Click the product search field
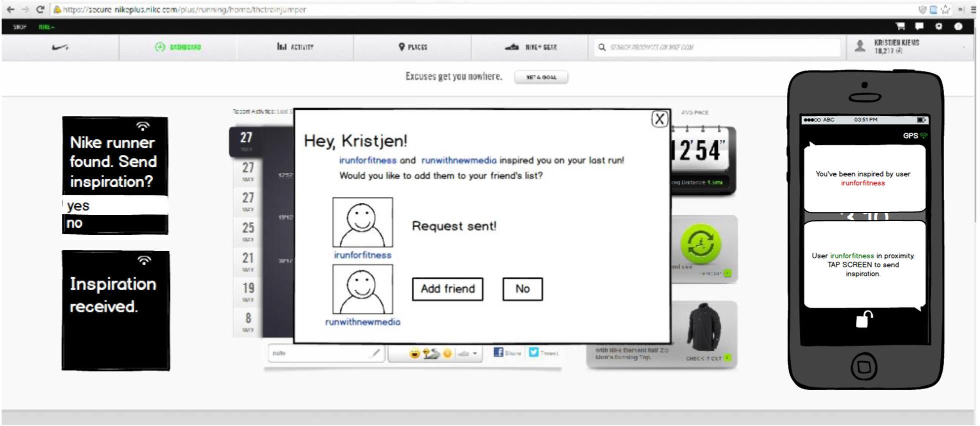 coord(716,47)
